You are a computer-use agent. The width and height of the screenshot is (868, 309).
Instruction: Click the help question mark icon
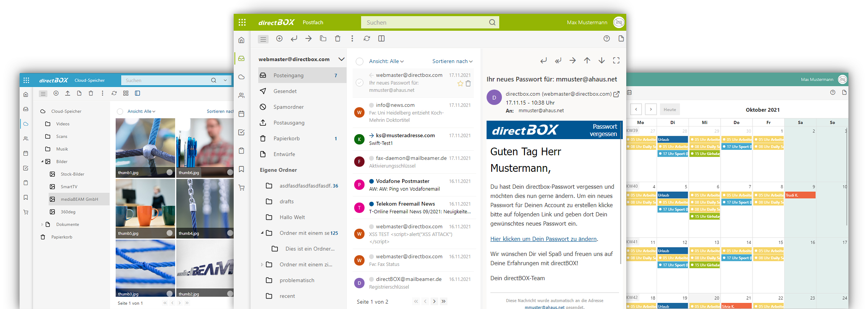pos(607,38)
